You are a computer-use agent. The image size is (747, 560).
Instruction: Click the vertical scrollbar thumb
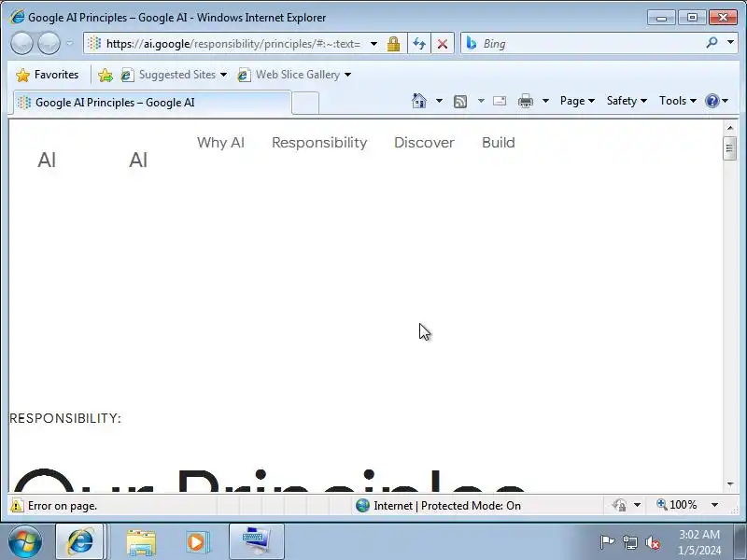[729, 148]
